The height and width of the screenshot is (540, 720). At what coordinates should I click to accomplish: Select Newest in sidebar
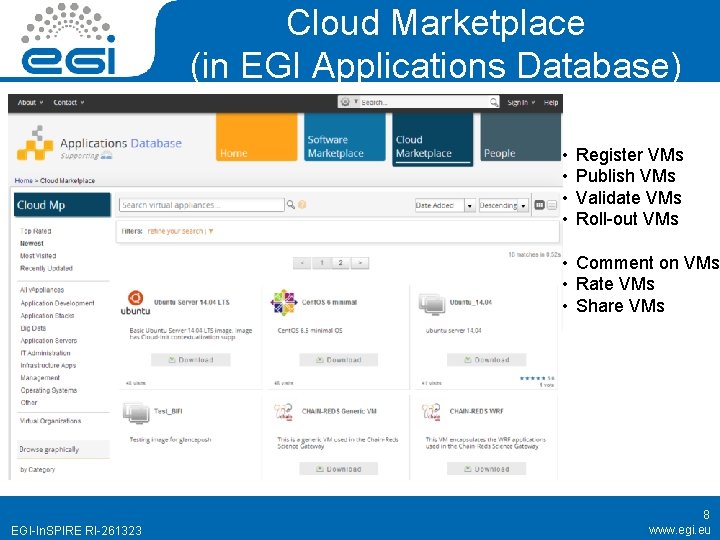(32, 243)
